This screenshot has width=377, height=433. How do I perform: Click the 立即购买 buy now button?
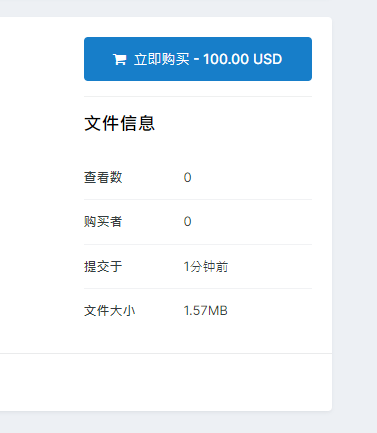point(198,59)
